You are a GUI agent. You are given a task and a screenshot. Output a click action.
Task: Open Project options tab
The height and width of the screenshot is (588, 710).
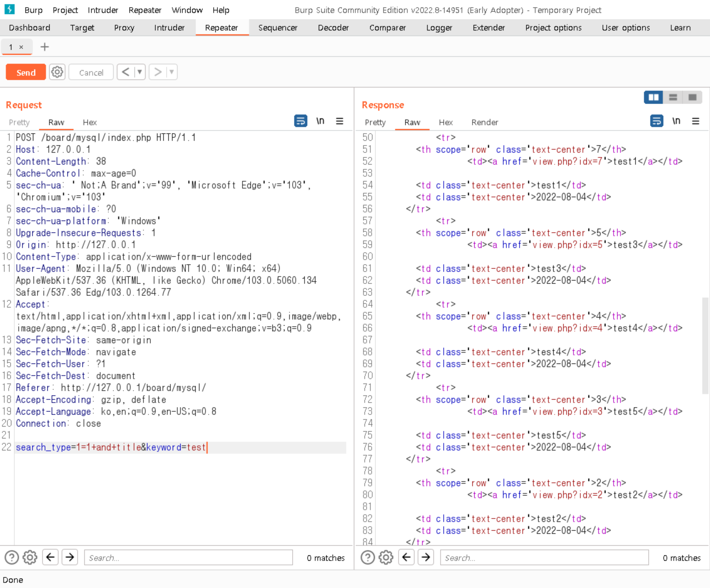click(x=553, y=28)
